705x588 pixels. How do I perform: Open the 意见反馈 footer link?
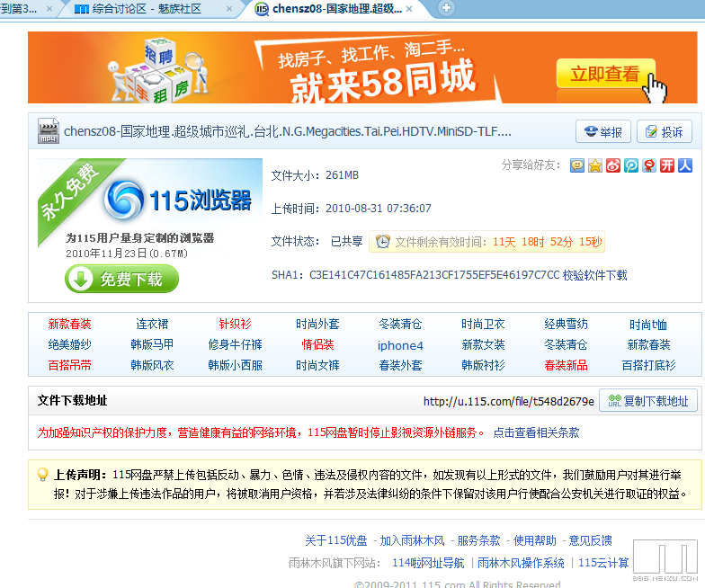coord(590,540)
